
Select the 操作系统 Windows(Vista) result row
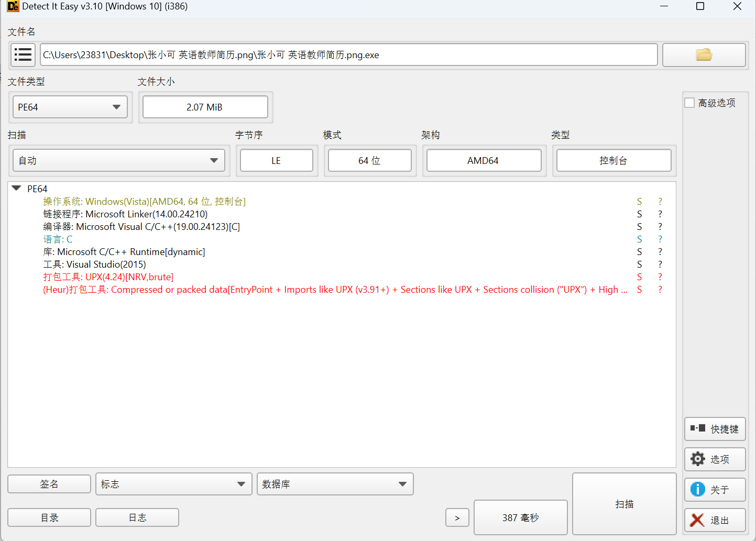coord(342,202)
